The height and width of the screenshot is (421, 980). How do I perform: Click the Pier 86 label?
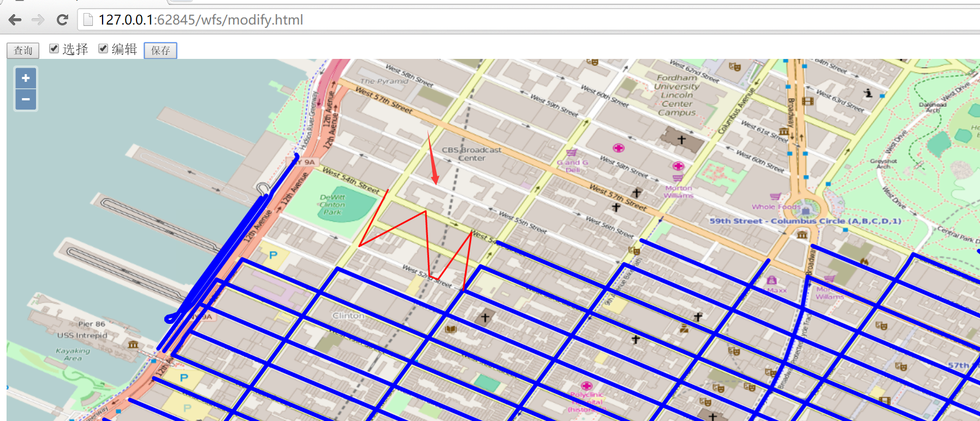(91, 324)
